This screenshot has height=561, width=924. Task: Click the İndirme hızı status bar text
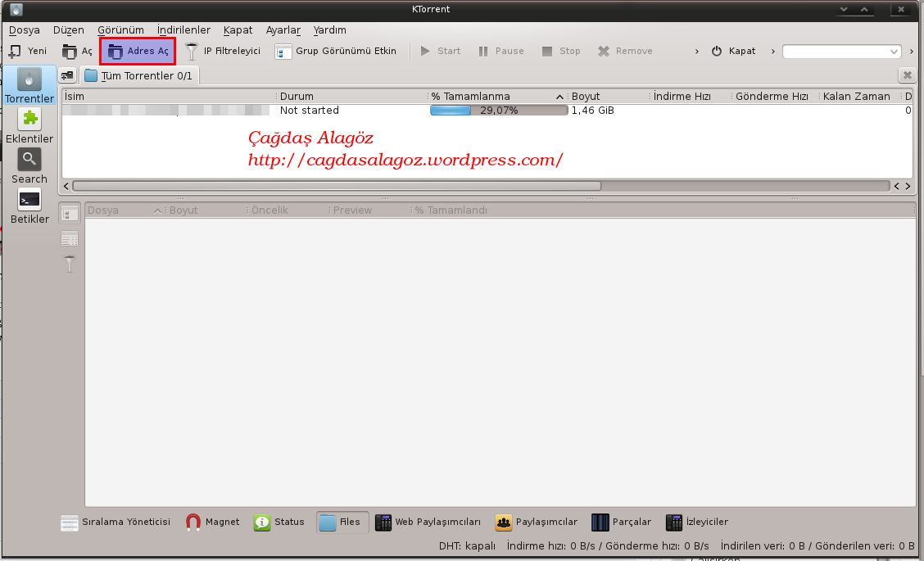pyautogui.click(x=608, y=546)
